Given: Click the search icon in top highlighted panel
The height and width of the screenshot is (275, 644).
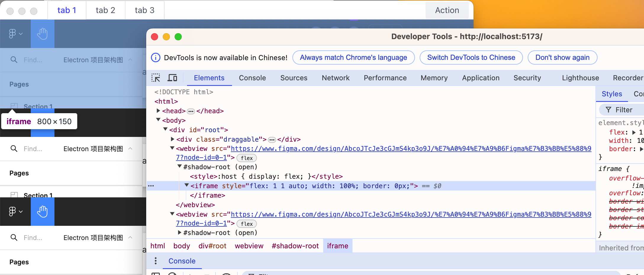Looking at the screenshot, I should pos(14,60).
